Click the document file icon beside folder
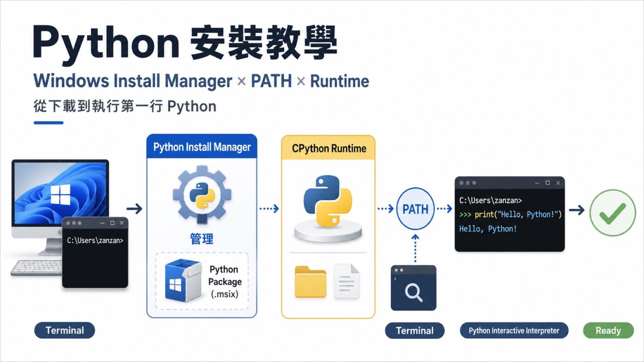The height and width of the screenshot is (362, 644). coord(346,281)
